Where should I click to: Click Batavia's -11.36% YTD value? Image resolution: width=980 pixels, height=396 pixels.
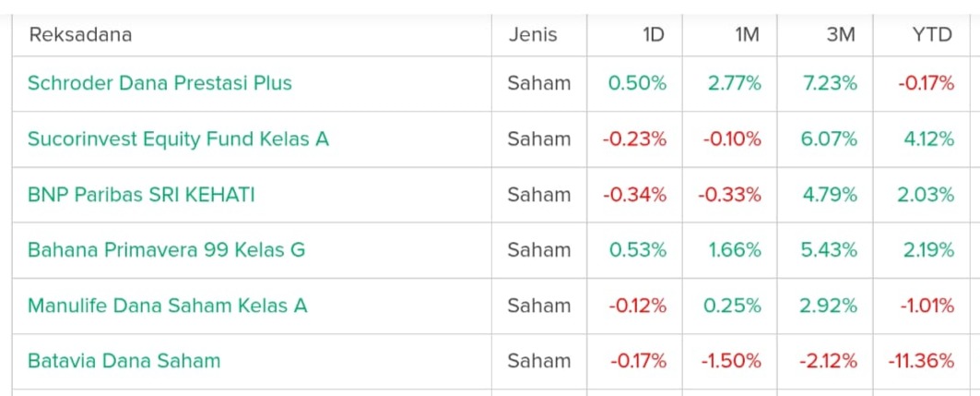(x=921, y=360)
